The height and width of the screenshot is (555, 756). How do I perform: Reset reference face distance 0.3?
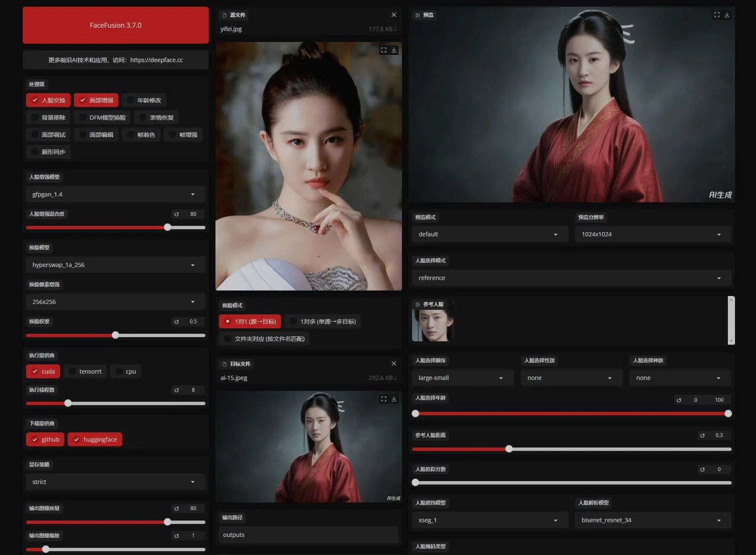702,435
